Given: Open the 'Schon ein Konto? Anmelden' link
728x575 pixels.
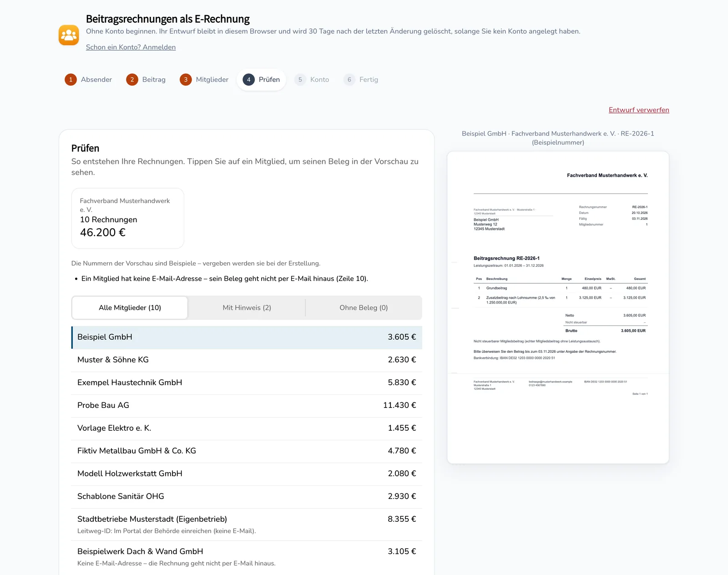Looking at the screenshot, I should tap(131, 47).
